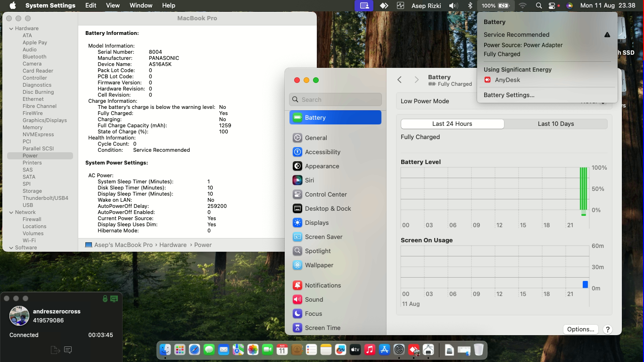The image size is (644, 362).
Task: Click Battery Settings… in battery menu
Action: point(509,95)
